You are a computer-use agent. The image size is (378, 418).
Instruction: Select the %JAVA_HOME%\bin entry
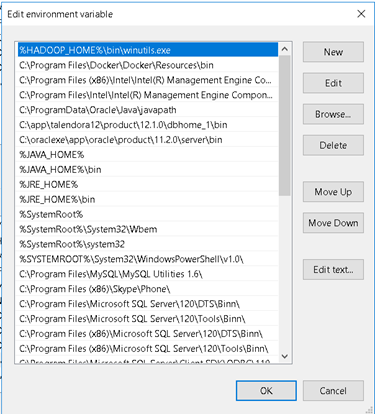(147, 170)
